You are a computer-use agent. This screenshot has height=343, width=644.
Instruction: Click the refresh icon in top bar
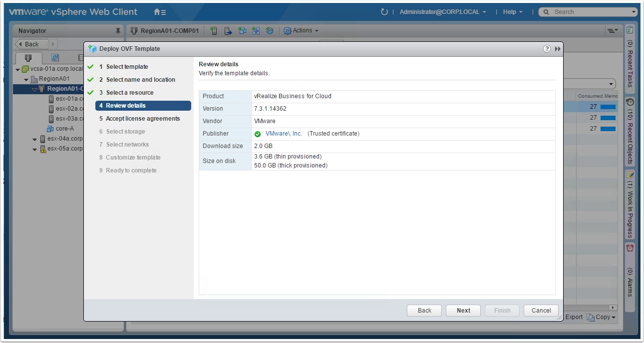[x=384, y=12]
